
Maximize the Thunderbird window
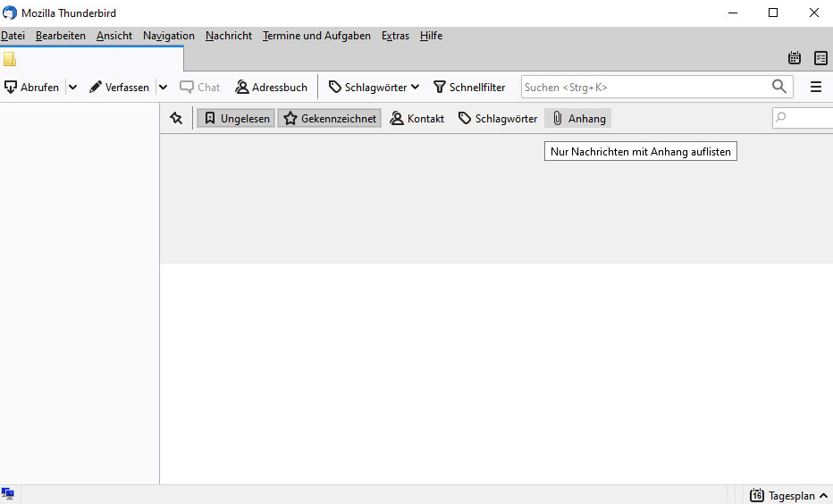tap(773, 13)
